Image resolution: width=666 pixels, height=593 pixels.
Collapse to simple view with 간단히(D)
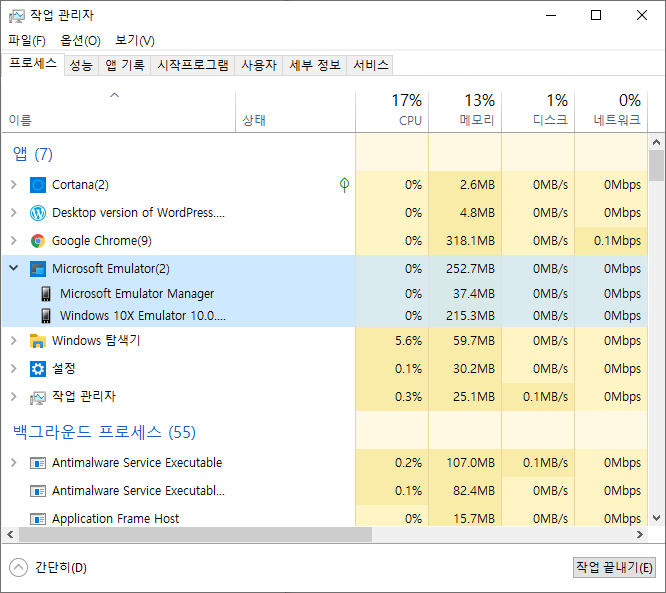(x=48, y=568)
